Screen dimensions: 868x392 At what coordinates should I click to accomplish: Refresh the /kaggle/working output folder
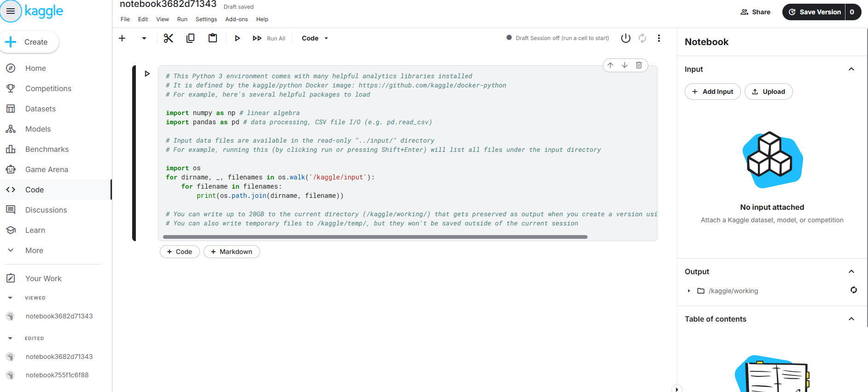pos(853,290)
